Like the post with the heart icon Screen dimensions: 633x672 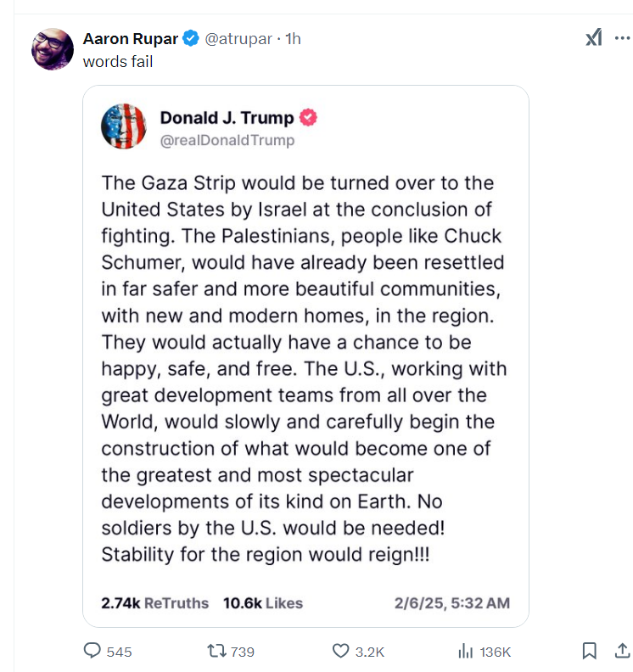coord(340,651)
